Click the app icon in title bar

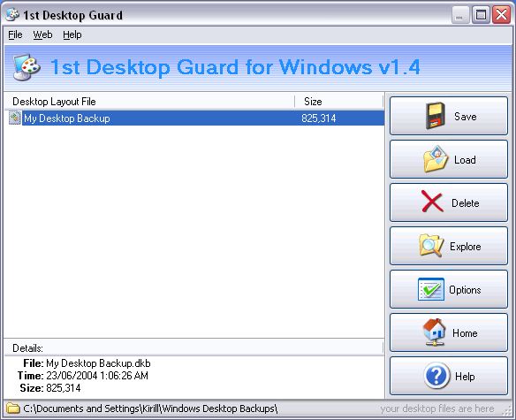(13, 15)
